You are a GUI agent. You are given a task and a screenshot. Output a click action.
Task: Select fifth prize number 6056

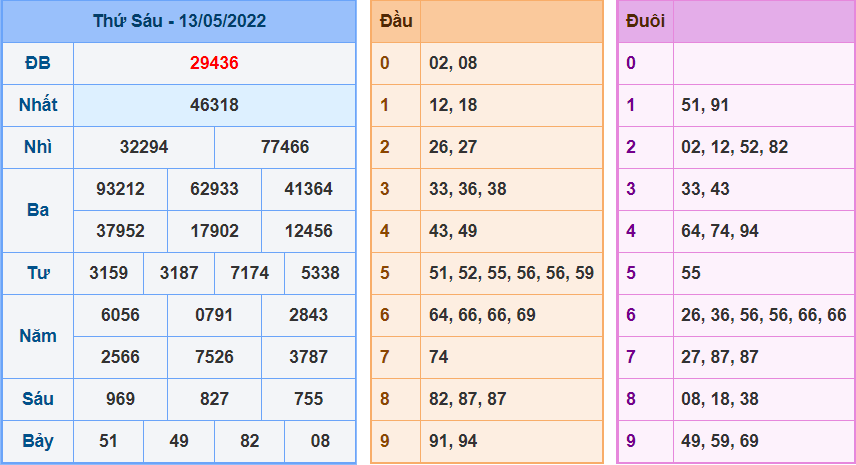point(121,315)
